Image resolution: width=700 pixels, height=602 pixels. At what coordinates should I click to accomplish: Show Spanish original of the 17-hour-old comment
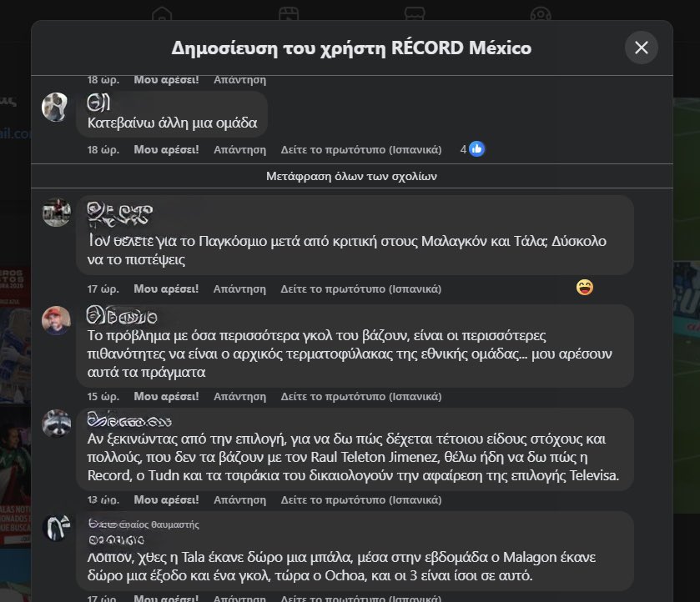coord(360,288)
